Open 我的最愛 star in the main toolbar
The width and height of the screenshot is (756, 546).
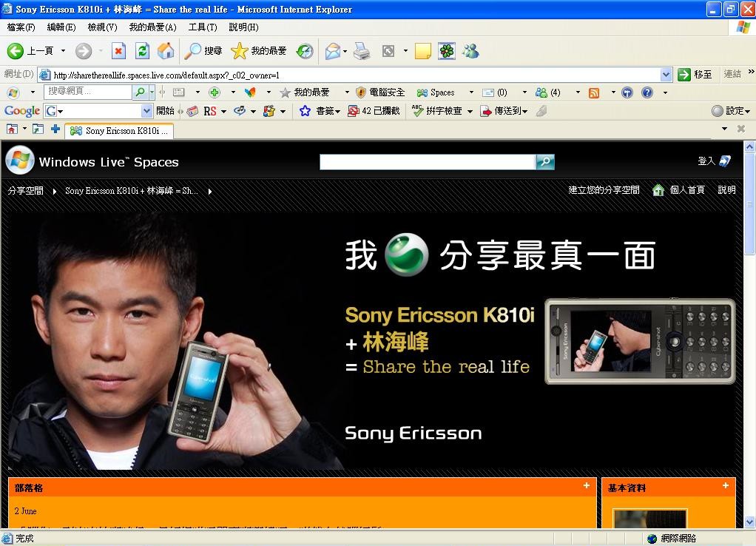(259, 50)
